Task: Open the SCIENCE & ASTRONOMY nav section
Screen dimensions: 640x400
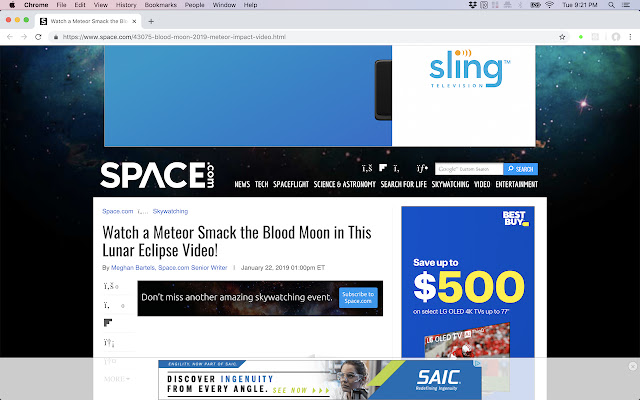Action: point(344,184)
